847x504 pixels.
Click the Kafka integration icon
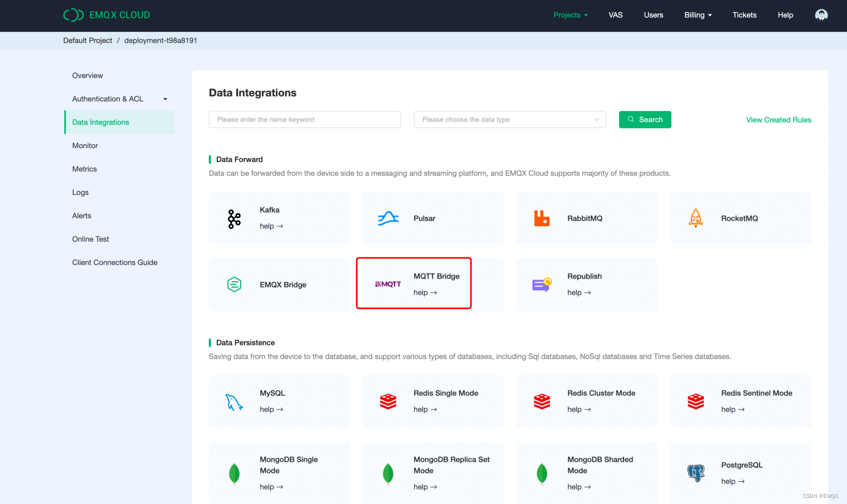pyautogui.click(x=234, y=219)
